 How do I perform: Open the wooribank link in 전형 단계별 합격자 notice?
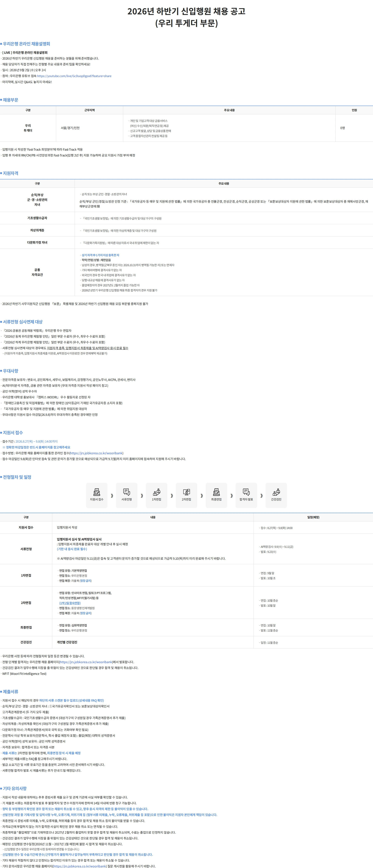(86, 662)
